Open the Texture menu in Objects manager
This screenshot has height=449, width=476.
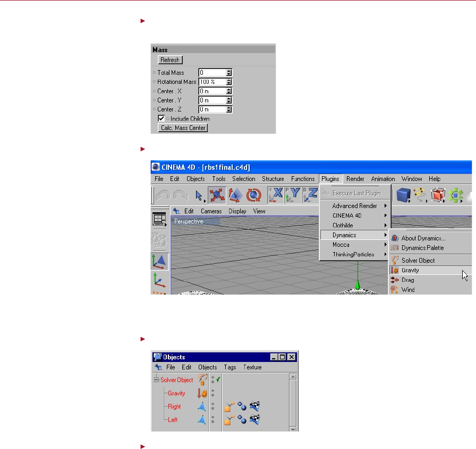(x=252, y=367)
